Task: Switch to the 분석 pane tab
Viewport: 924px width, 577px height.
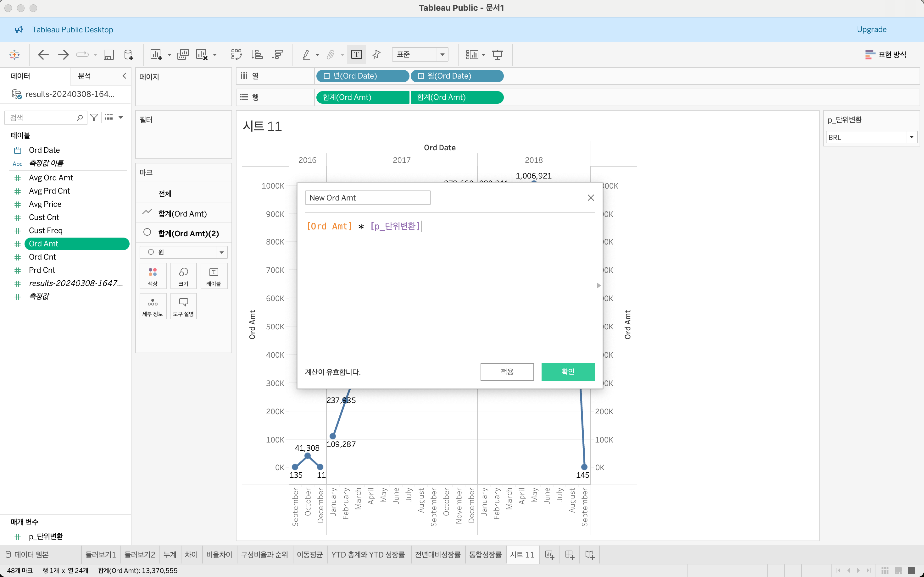Action: click(x=84, y=76)
